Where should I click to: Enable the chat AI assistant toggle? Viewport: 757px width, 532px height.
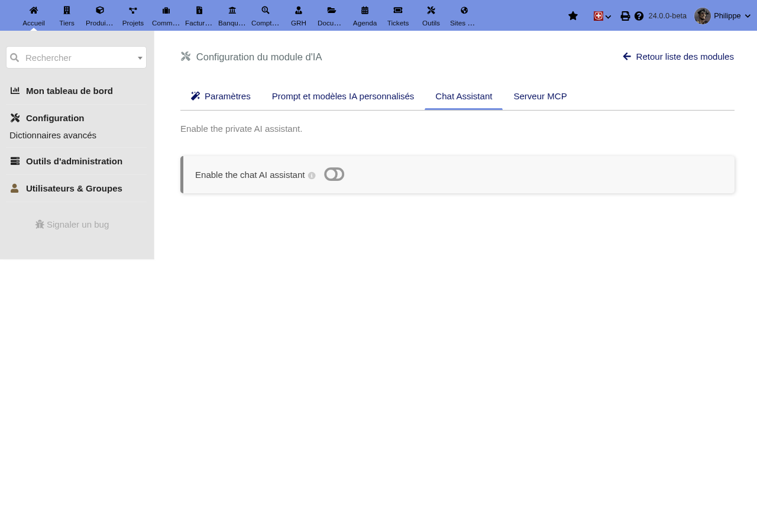(x=334, y=174)
